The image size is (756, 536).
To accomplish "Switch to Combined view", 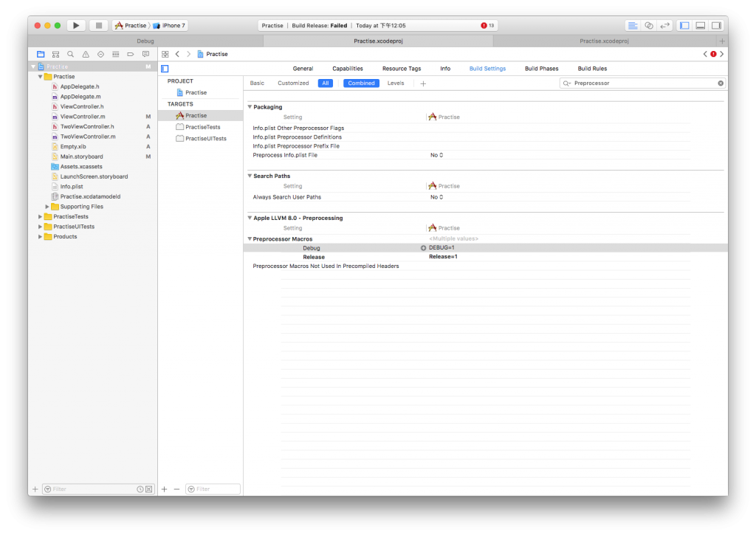I will click(x=361, y=83).
